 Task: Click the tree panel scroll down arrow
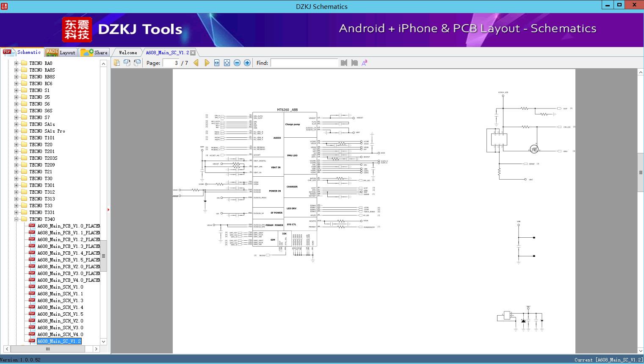(103, 342)
